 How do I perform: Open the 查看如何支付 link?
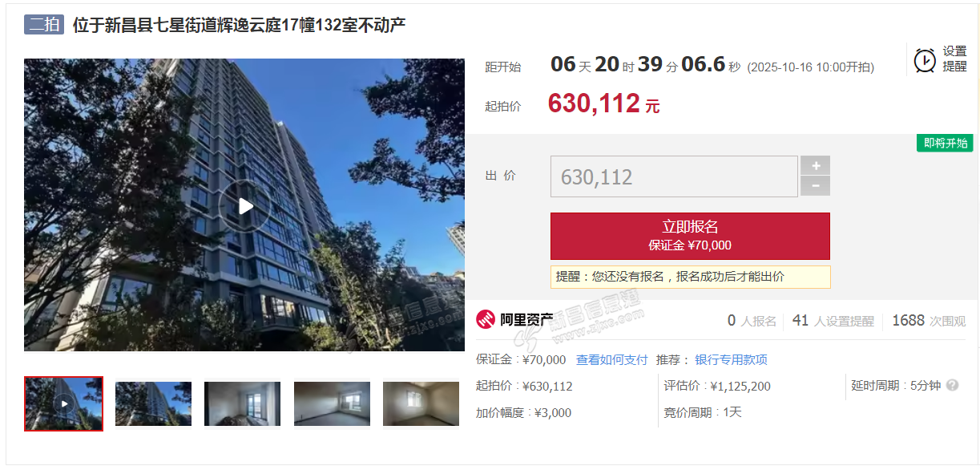point(611,360)
